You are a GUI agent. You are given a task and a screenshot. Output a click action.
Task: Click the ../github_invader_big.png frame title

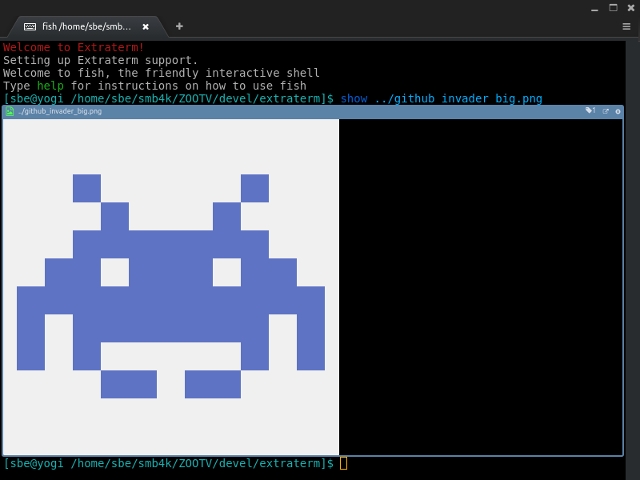click(x=60, y=111)
